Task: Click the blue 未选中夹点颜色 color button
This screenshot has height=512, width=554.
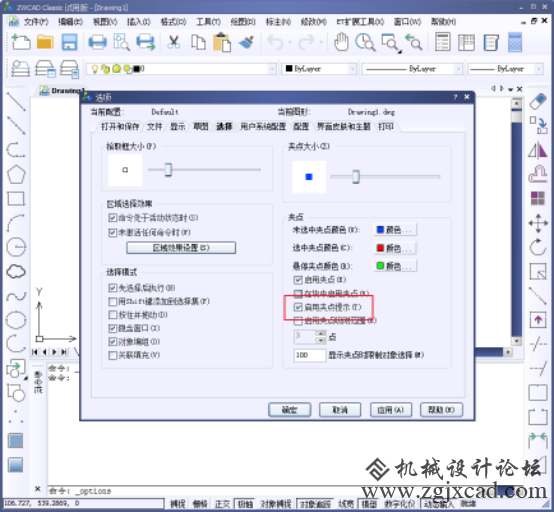Action: 395,230
